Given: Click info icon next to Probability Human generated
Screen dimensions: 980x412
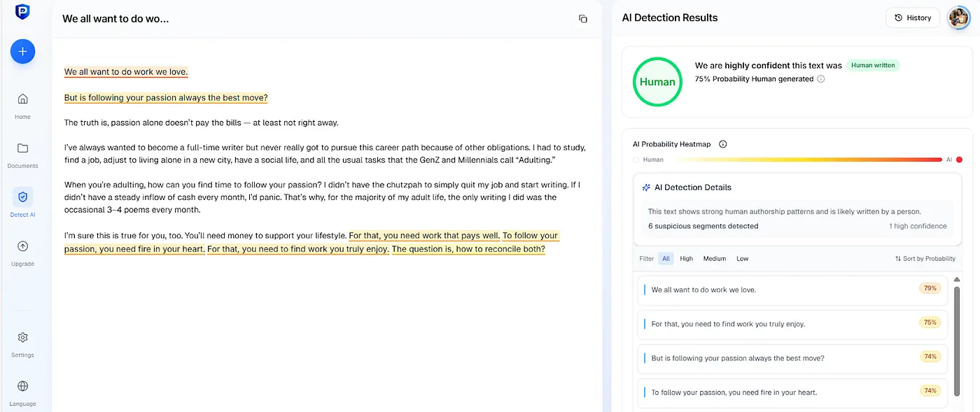Looking at the screenshot, I should coord(821,79).
